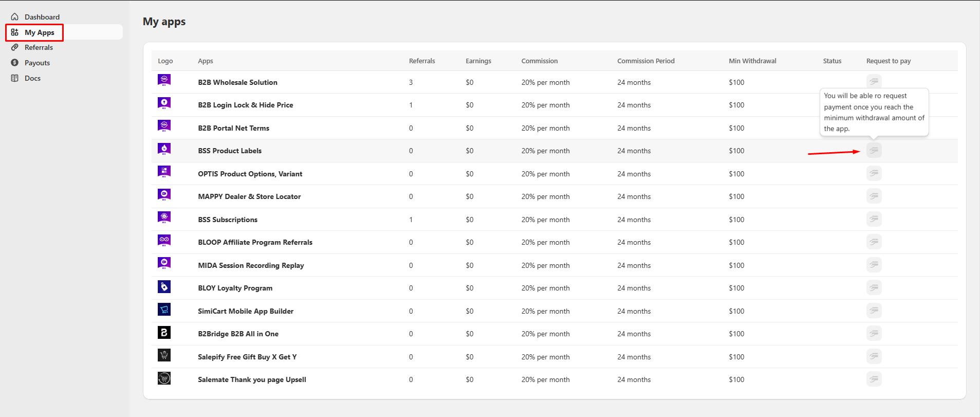Image resolution: width=980 pixels, height=417 pixels.
Task: Click request-to-pay icon for OPTIS Product Options
Action: pos(874,173)
